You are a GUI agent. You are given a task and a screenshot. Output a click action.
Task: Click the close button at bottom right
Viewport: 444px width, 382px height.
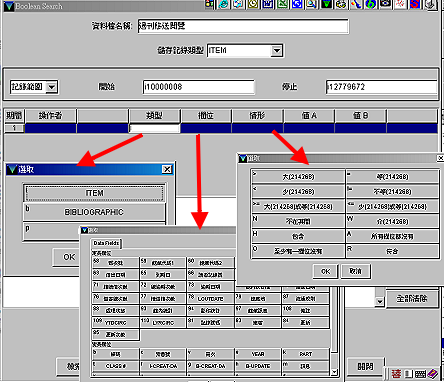pyautogui.click(x=365, y=366)
